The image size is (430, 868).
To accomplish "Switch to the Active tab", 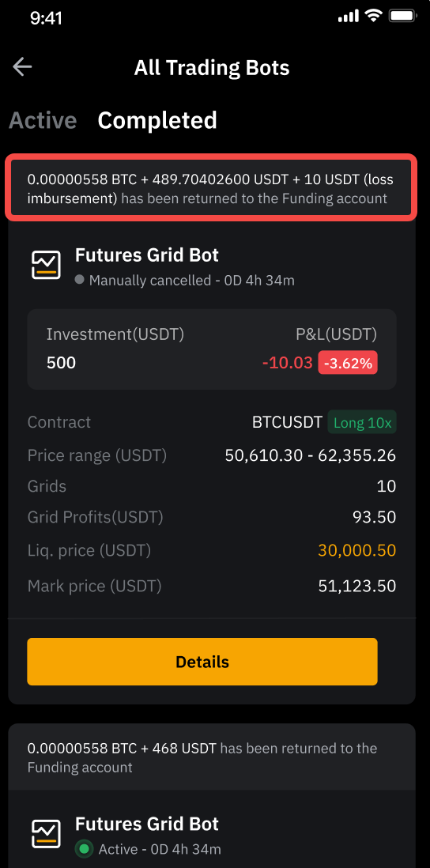I will (43, 120).
